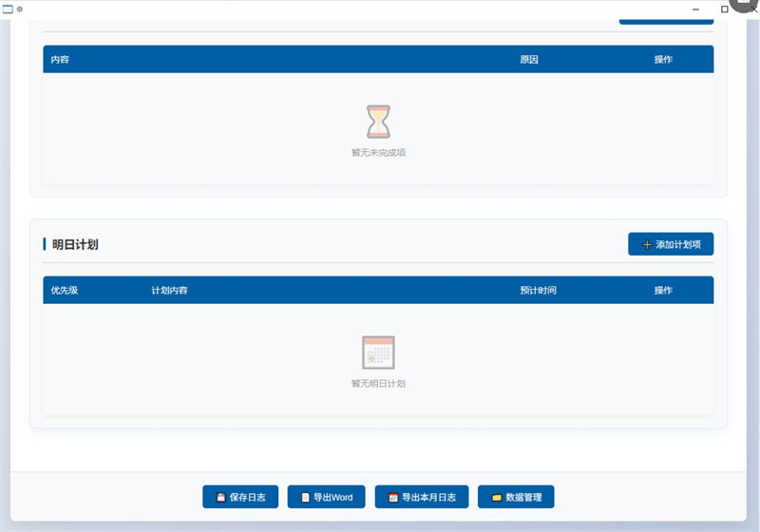Click the plus icon on 添加计划项

(x=647, y=245)
